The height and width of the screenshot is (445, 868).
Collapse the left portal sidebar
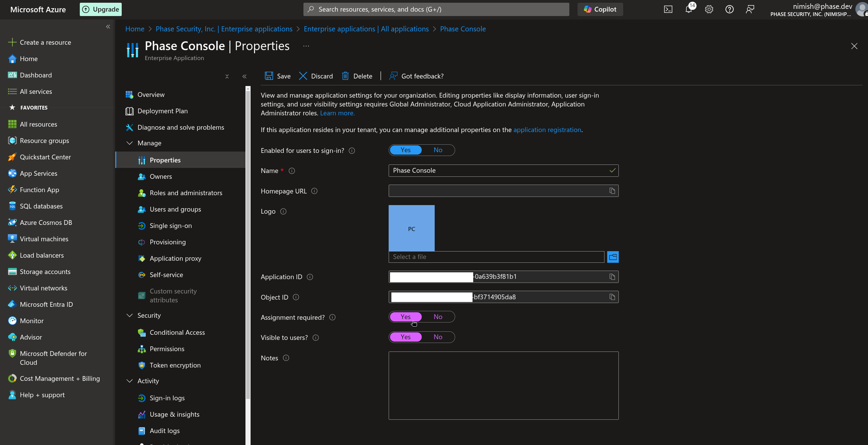pos(108,27)
